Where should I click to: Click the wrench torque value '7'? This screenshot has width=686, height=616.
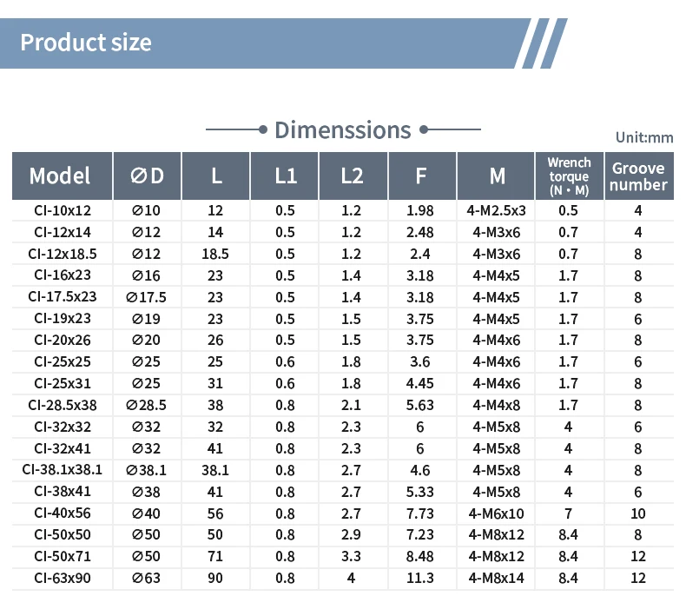coord(568,513)
